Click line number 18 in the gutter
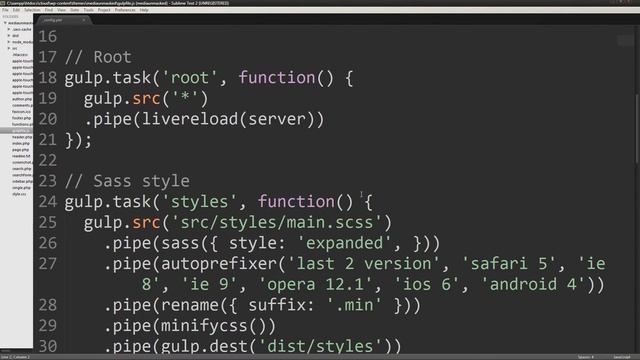 [47, 78]
